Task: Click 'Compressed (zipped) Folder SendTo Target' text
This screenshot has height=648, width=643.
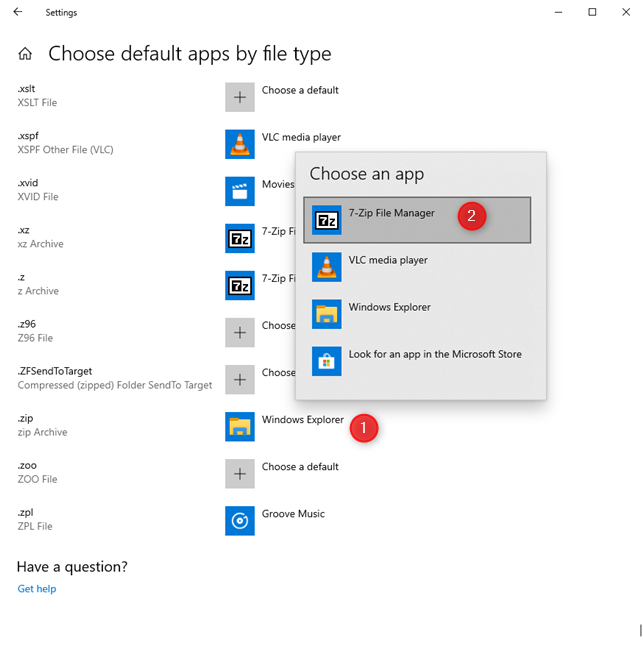Action: point(115,385)
